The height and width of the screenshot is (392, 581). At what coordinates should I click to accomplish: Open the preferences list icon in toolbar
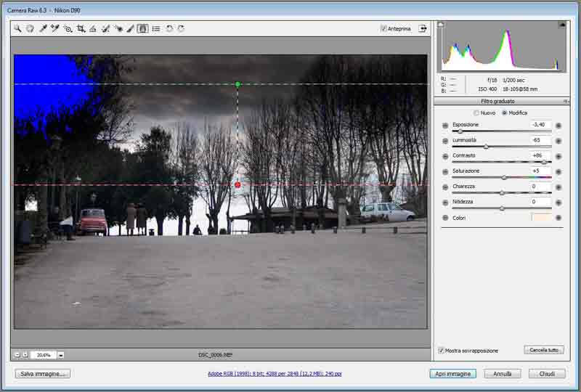coord(156,29)
